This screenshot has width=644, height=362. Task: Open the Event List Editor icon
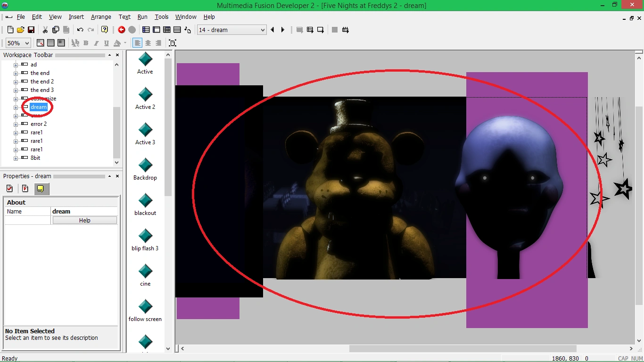(177, 30)
